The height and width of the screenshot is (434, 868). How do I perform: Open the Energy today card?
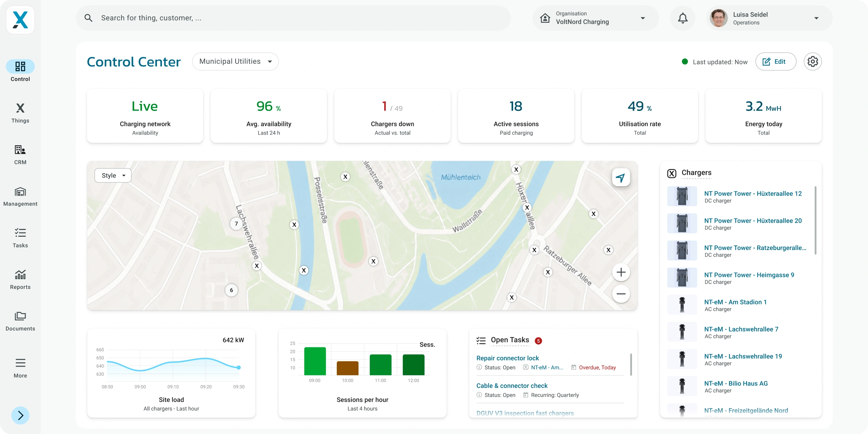763,116
